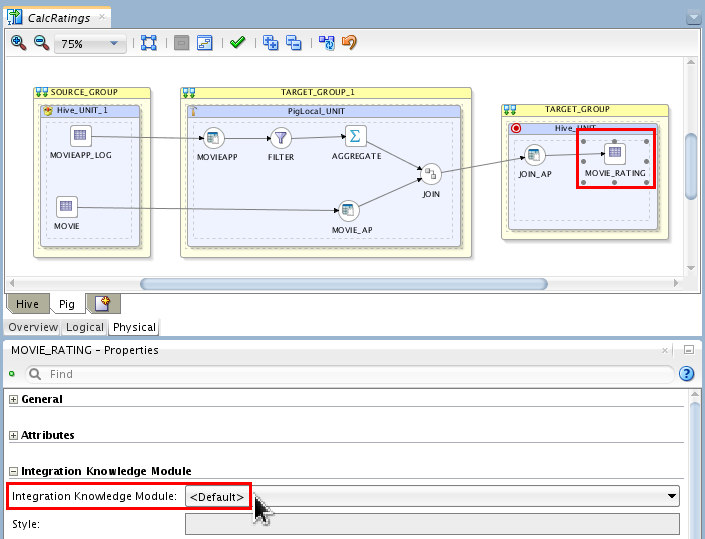The image size is (705, 539).
Task: Close the CalcRatings editor tab
Action: click(102, 17)
